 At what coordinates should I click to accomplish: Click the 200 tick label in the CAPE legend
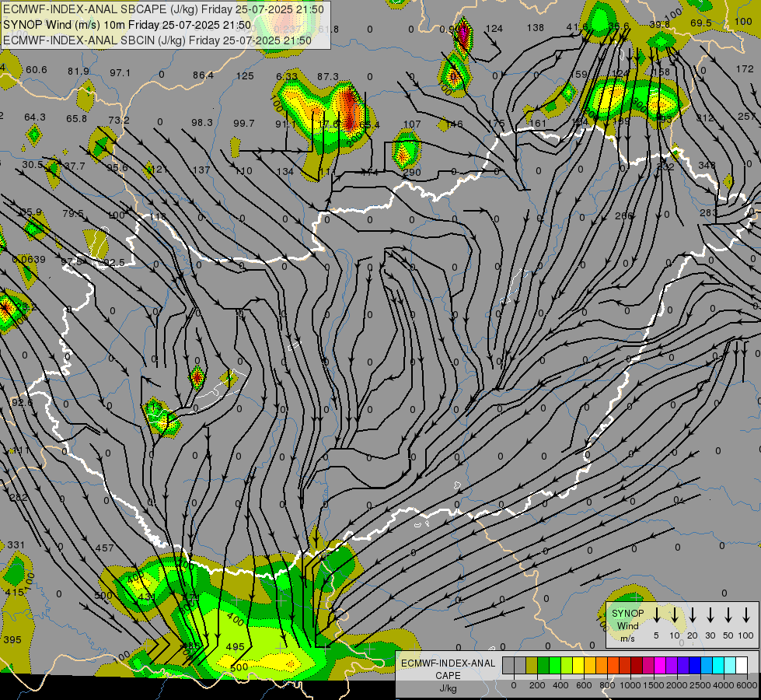click(x=537, y=685)
